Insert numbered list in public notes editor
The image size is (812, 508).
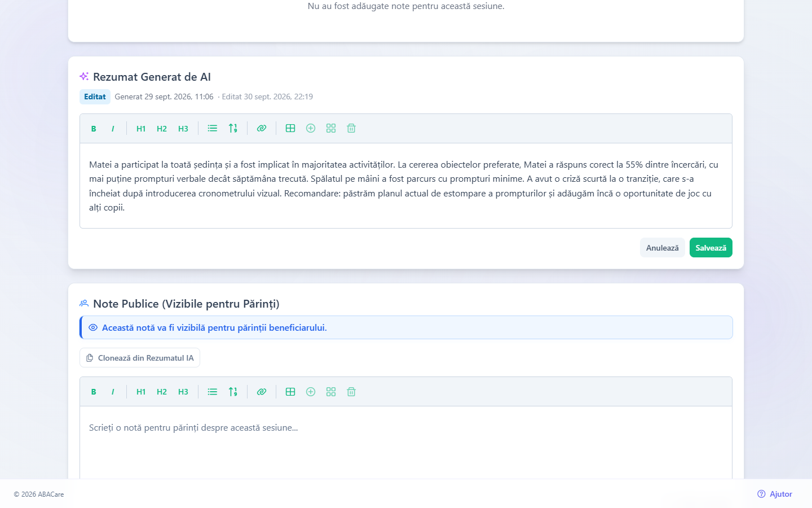(233, 392)
